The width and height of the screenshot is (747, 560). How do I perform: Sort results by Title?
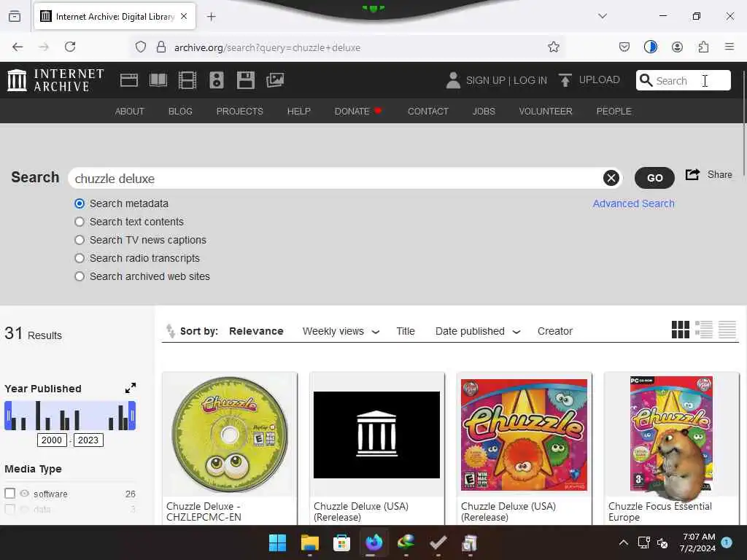point(406,332)
